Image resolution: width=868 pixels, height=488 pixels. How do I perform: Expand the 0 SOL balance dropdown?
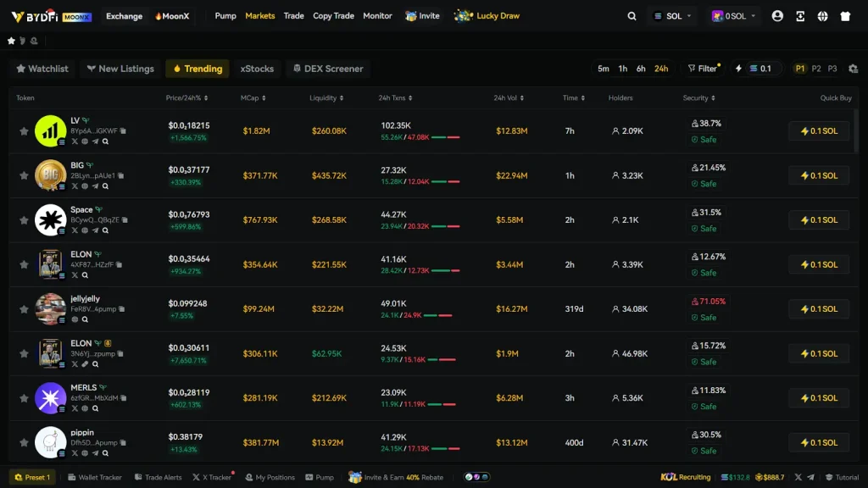[x=734, y=15]
